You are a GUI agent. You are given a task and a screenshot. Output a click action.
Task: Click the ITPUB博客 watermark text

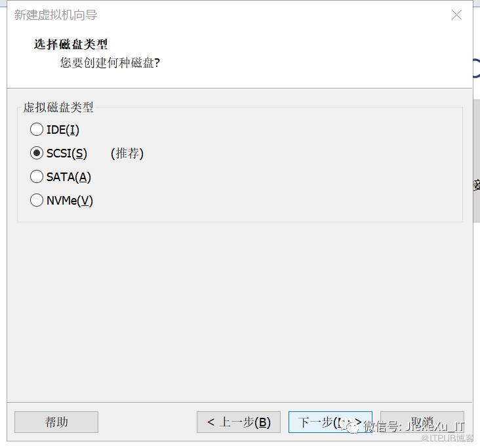(x=448, y=438)
